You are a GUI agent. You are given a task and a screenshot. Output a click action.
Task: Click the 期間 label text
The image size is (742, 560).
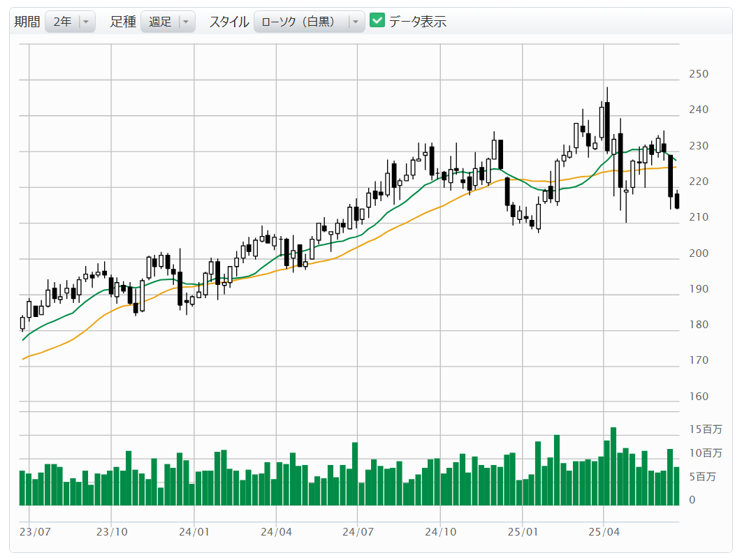(x=27, y=22)
